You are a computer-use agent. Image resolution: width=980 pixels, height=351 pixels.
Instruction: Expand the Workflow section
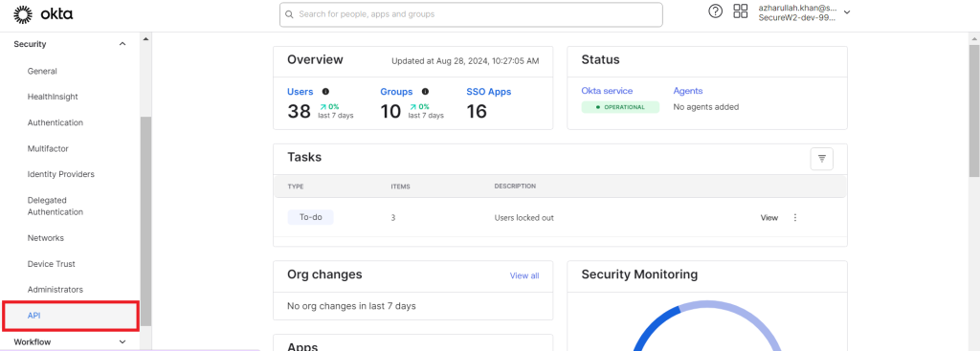tap(122, 341)
